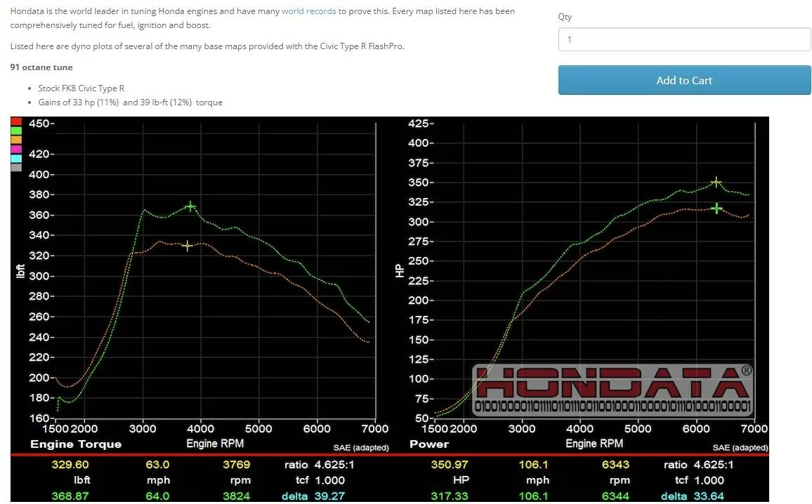Toggle visibility of the orange dyno run
Image resolution: width=812 pixels, height=504 pixels.
(16, 140)
